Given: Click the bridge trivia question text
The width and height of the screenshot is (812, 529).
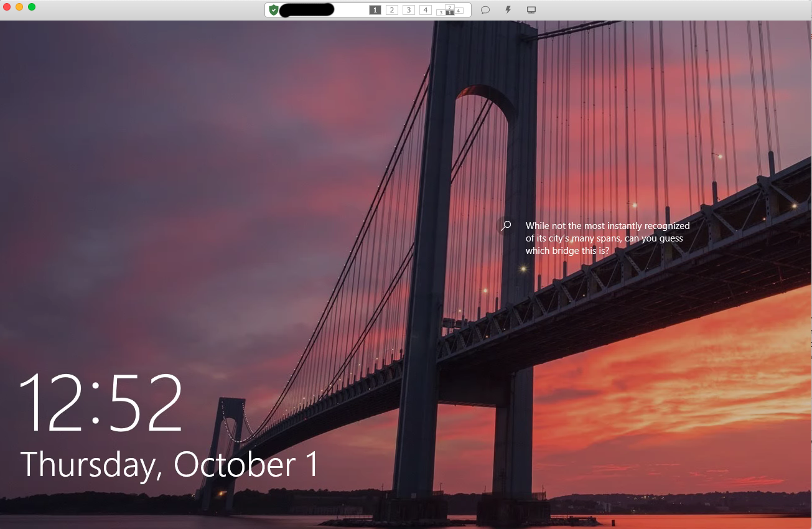Looking at the screenshot, I should click(x=608, y=238).
